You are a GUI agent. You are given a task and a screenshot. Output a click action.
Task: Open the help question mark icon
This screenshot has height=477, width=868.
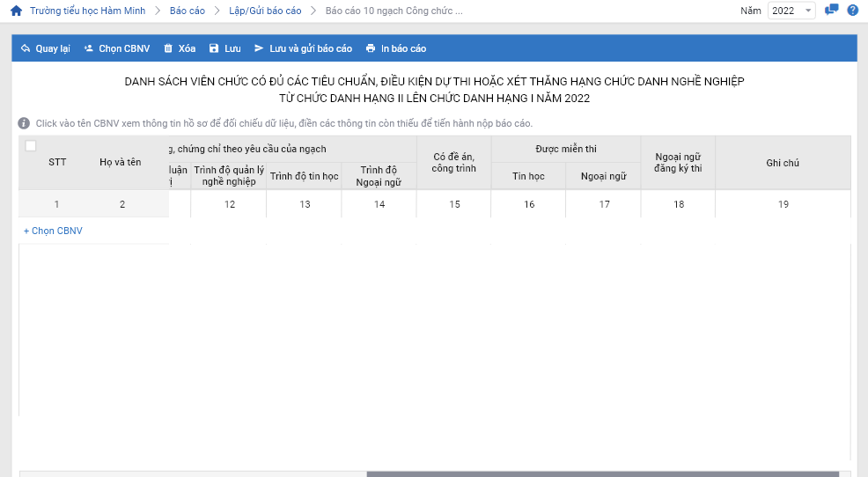pos(852,11)
